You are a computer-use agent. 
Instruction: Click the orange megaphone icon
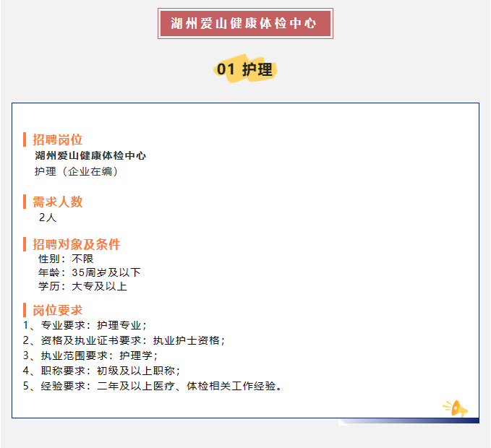click(x=456, y=408)
